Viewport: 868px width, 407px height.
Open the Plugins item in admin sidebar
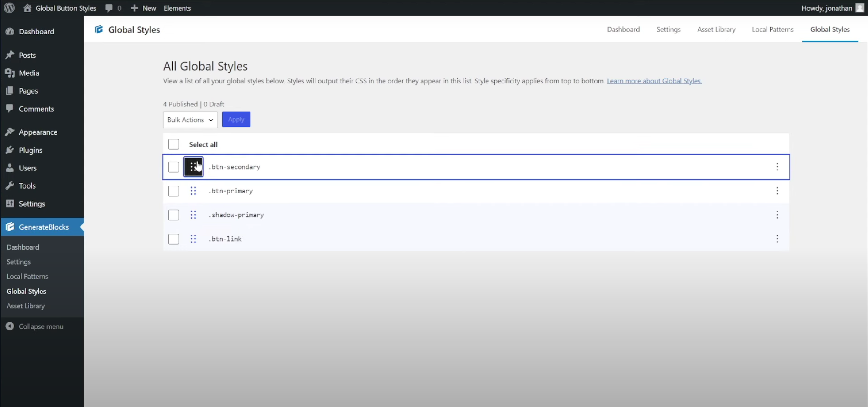[x=31, y=150]
